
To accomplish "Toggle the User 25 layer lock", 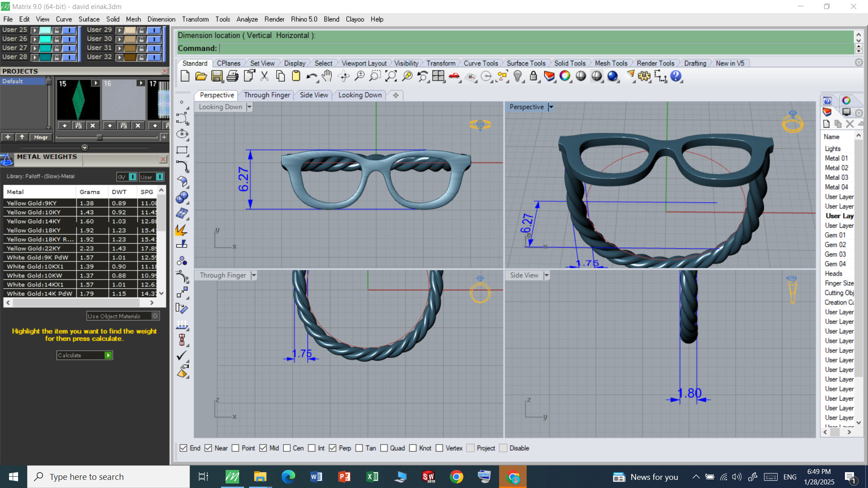I will (57, 30).
